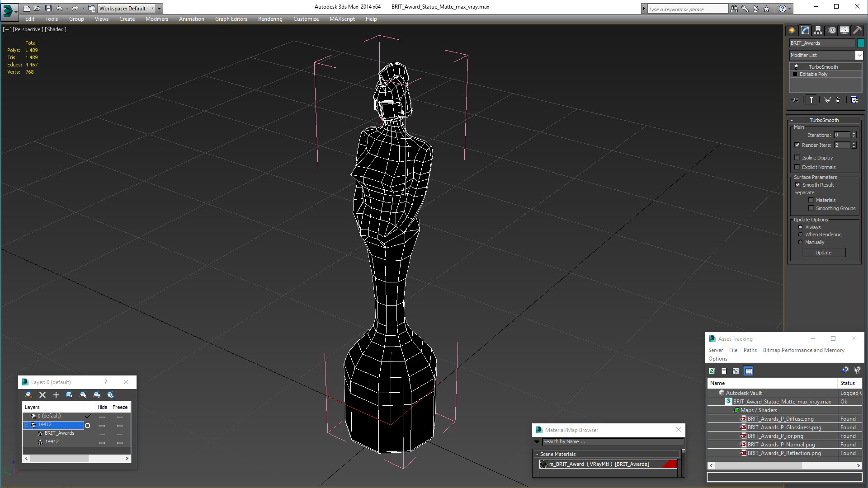
Task: Toggle the Smooth Result checkbox
Action: pyautogui.click(x=798, y=185)
